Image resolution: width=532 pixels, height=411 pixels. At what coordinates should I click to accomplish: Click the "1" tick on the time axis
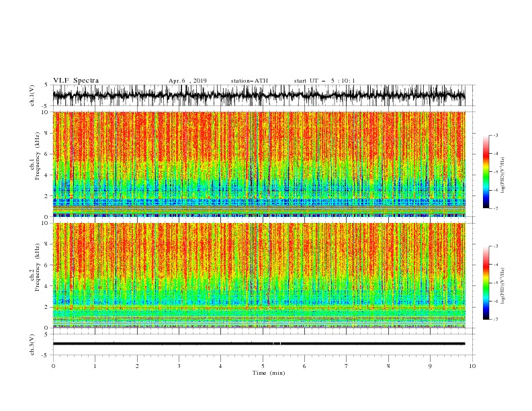(95, 366)
